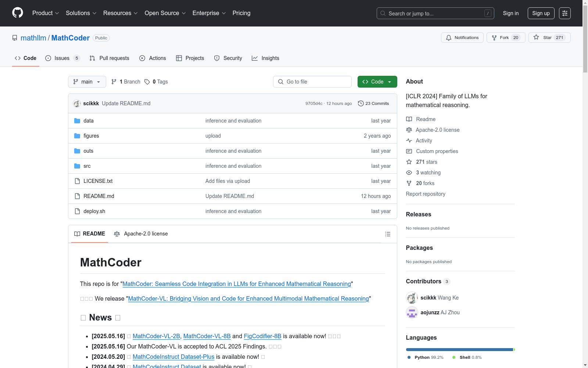Switch to the Projects tab
Viewport: 588px width, 368px height.
(x=190, y=58)
